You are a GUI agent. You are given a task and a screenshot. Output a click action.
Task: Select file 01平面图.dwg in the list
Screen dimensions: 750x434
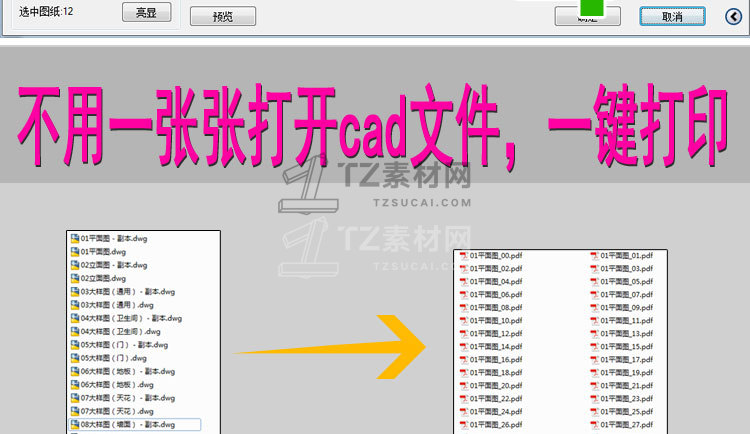(x=99, y=252)
